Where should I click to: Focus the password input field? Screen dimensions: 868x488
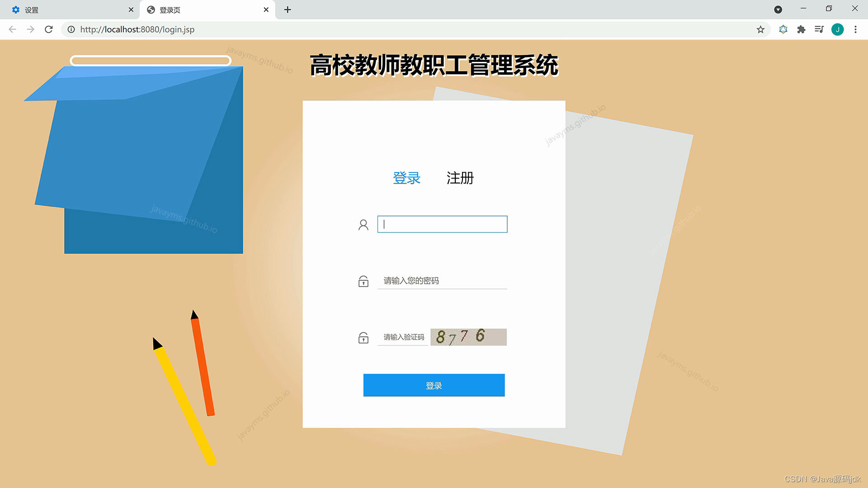[x=442, y=281]
